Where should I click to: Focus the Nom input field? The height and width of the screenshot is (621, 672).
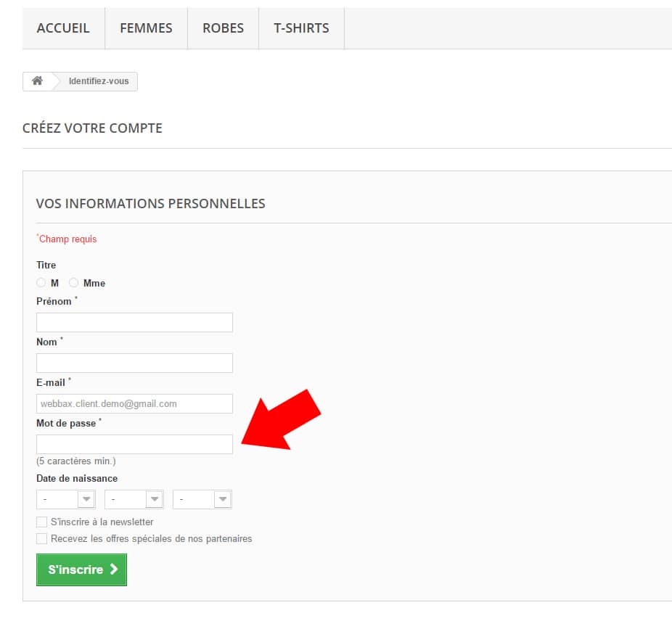point(134,363)
